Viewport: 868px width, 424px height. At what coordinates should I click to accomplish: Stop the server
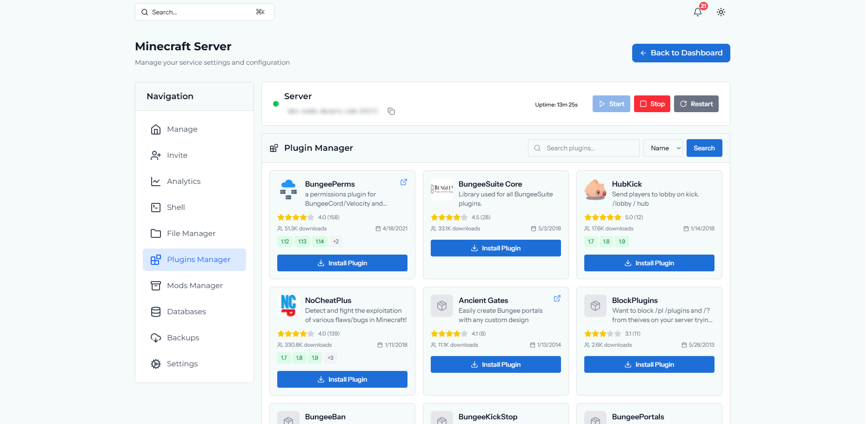click(x=652, y=104)
